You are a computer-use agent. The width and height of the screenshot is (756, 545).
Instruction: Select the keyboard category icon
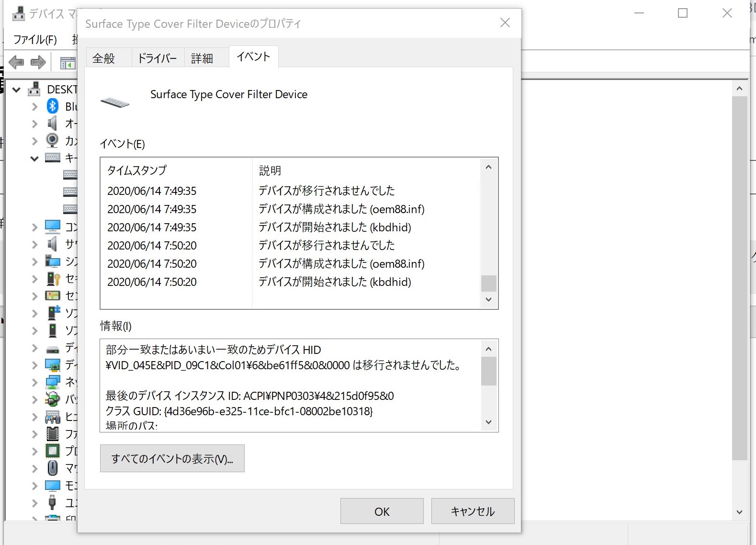pyautogui.click(x=53, y=158)
